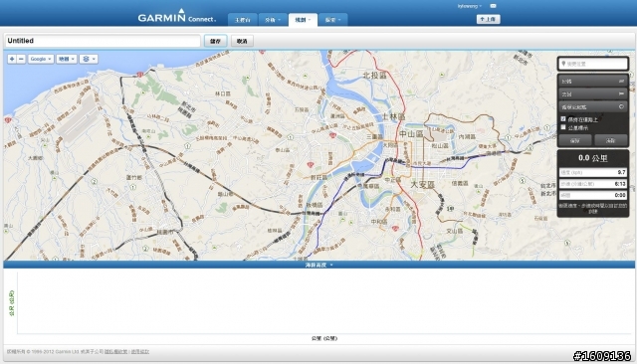Select the second route option with flag icon
This screenshot has height=364, width=637.
tap(593, 93)
